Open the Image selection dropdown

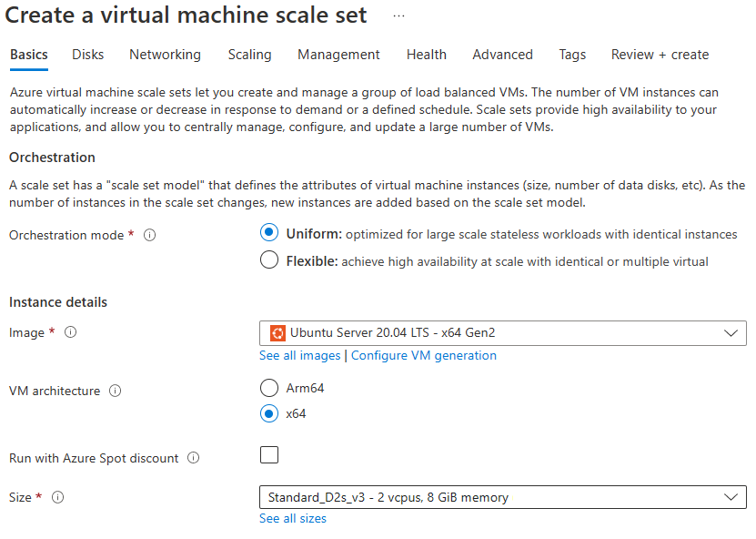pyautogui.click(x=500, y=333)
